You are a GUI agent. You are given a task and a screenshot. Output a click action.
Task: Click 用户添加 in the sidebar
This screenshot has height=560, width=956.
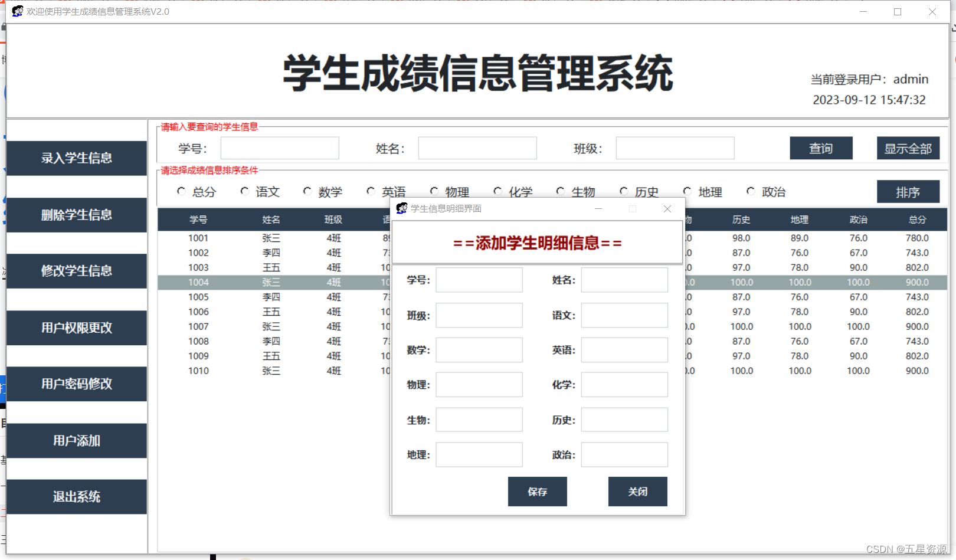tap(76, 440)
